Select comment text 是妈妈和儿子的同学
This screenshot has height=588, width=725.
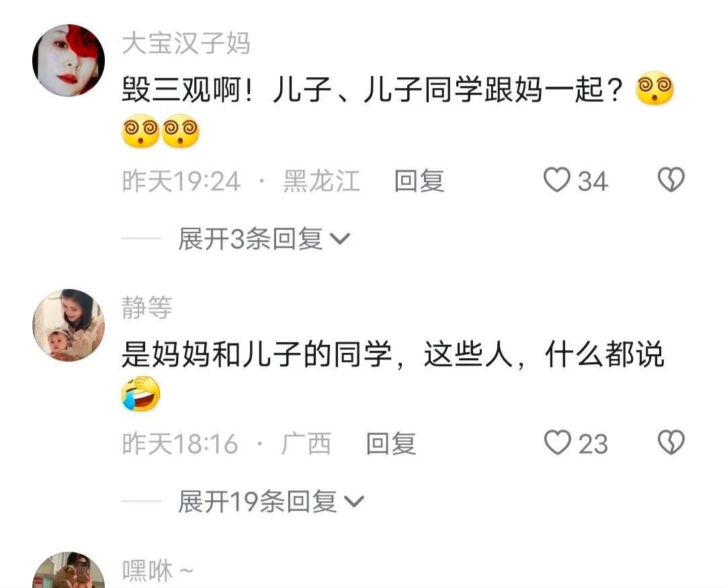pos(257,355)
